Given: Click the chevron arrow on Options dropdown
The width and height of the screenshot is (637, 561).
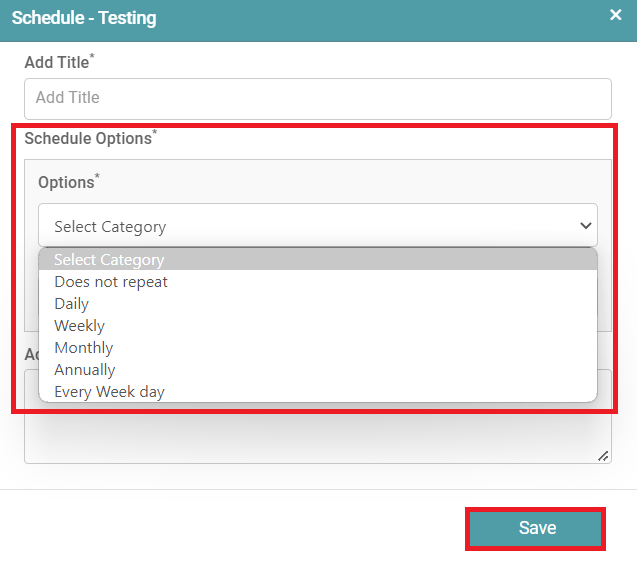Looking at the screenshot, I should point(586,226).
